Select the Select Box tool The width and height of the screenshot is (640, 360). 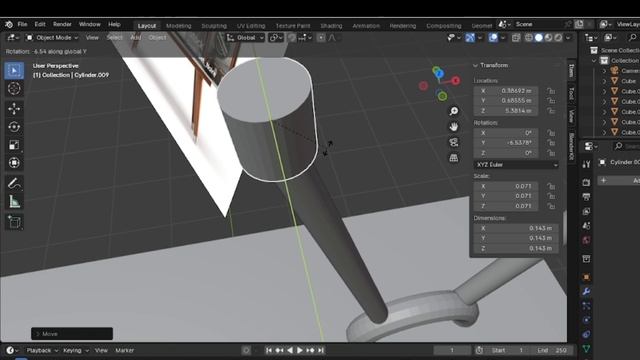(14, 71)
